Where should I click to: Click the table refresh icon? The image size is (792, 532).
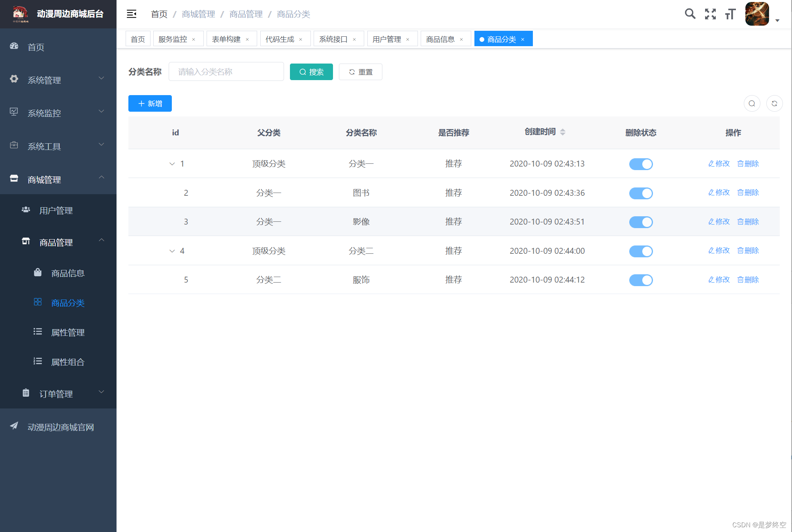774,103
